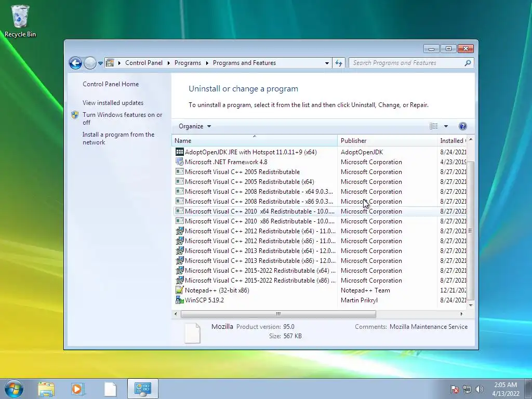
Task: Click the change view icon
Action: tap(434, 126)
